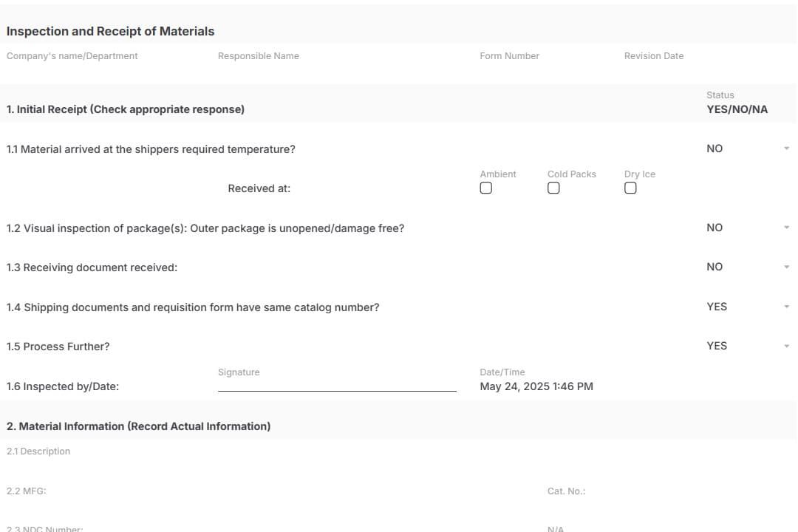The image size is (798, 532).
Task: Change status for 1.4 catalog number match
Action: click(x=748, y=307)
